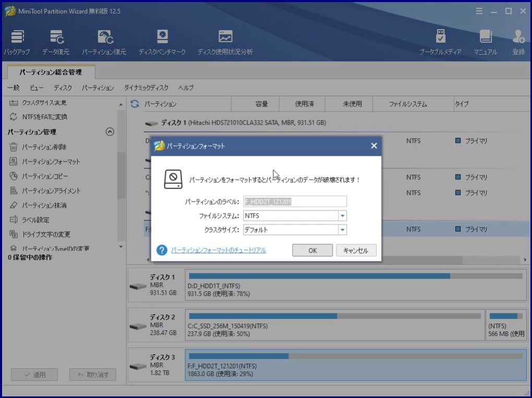Choose パーティションアライメント in the sidebar
This screenshot has height=398, width=532.
pos(45,191)
